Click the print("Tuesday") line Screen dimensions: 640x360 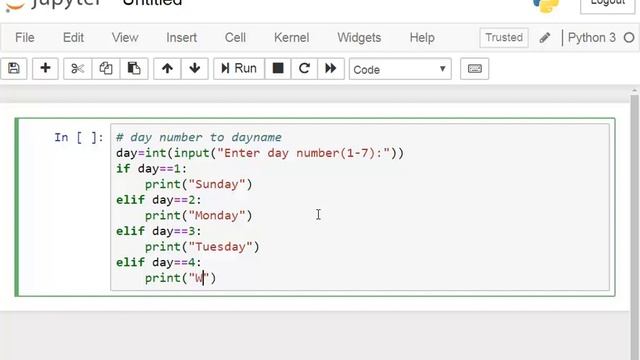(x=202, y=247)
